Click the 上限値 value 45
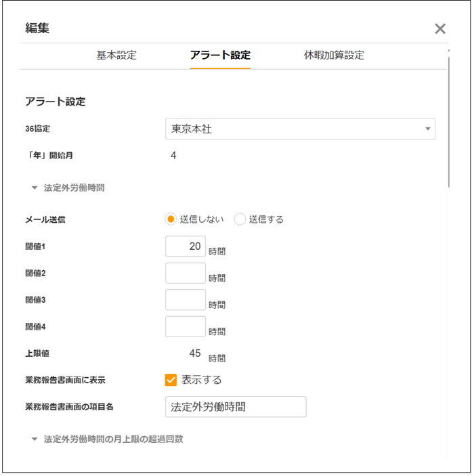 tap(195, 353)
